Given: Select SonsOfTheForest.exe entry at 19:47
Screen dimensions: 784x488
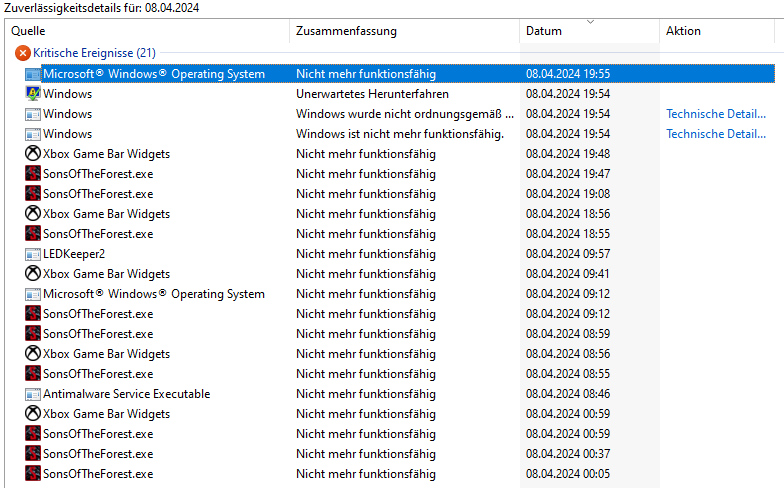Looking at the screenshot, I should point(98,174).
